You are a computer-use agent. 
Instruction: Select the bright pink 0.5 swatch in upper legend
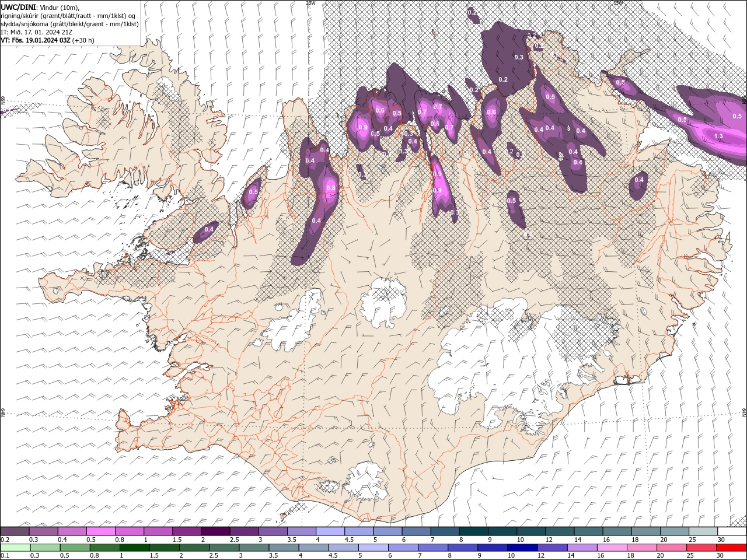tap(100, 531)
